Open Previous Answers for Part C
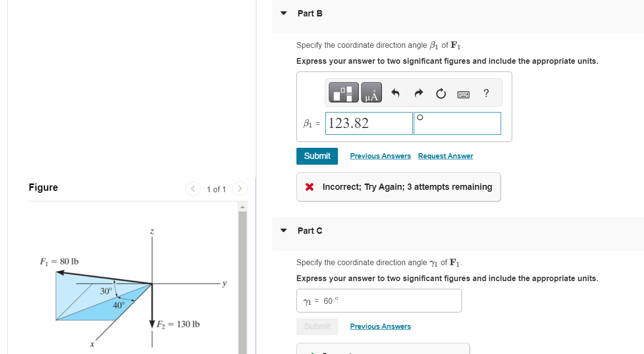The width and height of the screenshot is (644, 354). click(x=380, y=326)
